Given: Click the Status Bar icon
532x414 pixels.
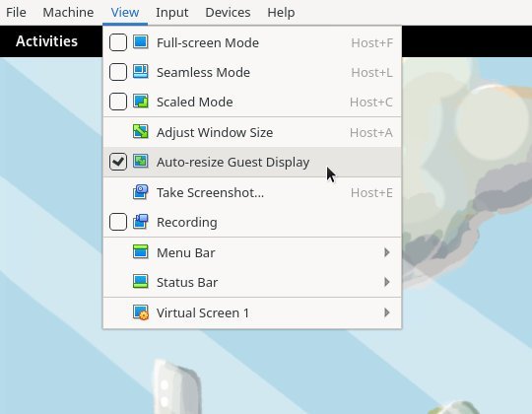Looking at the screenshot, I should [140, 282].
